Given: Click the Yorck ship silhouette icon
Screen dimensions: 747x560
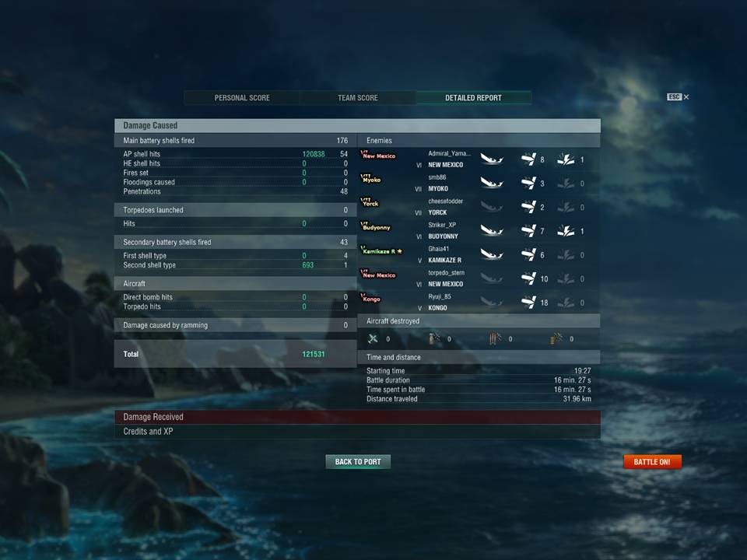Looking at the screenshot, I should coord(370,202).
